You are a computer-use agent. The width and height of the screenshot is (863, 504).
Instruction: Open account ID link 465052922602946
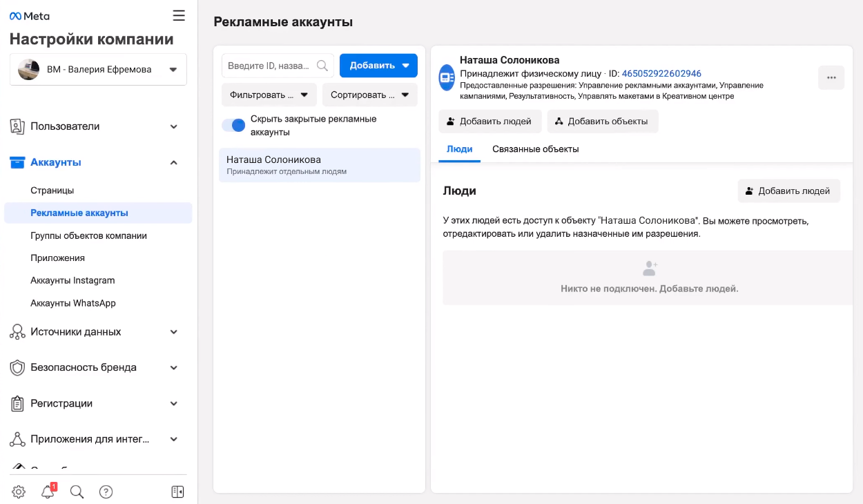(661, 73)
